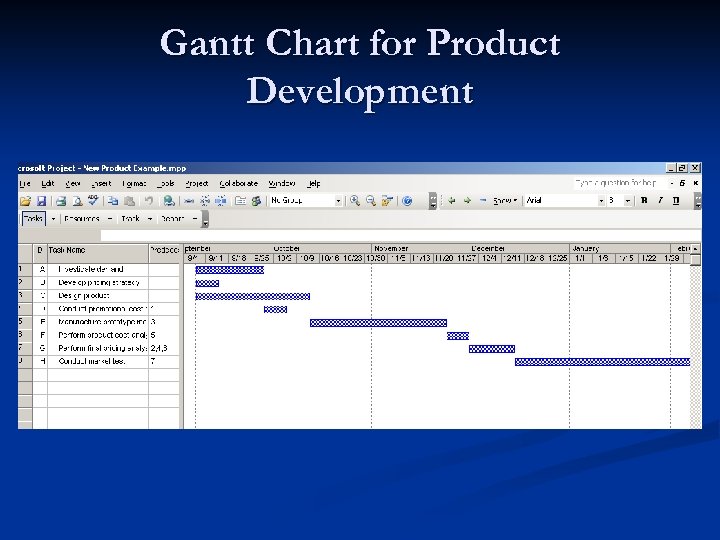The image size is (720, 540).
Task: Click the November month header in timescale
Action: coord(391,248)
